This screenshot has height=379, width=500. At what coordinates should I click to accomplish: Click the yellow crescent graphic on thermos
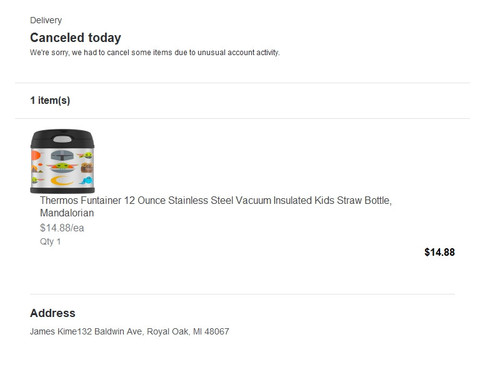coord(61,180)
